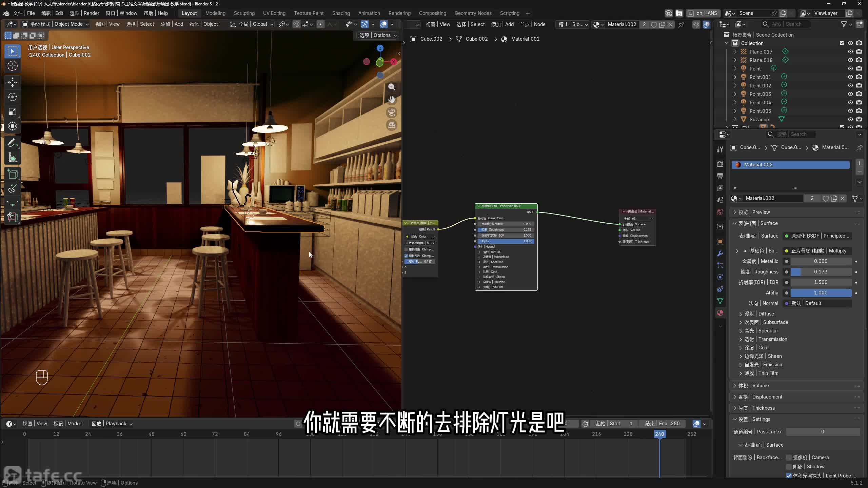This screenshot has width=868, height=488.
Task: Toggle perspective/orthographic grid icon in viewport
Action: click(x=392, y=125)
